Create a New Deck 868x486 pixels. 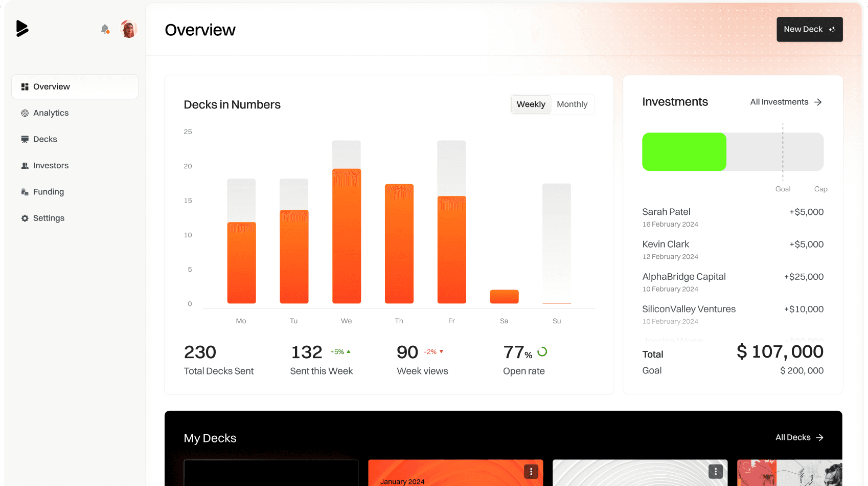coord(810,30)
